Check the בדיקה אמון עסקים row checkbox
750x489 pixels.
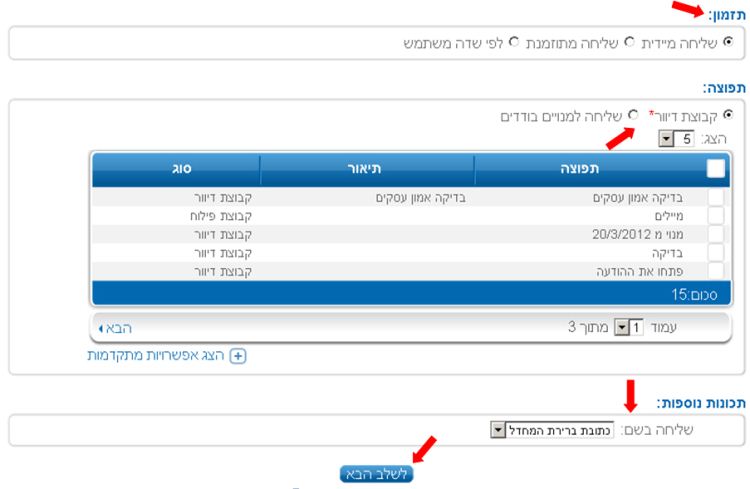716,198
